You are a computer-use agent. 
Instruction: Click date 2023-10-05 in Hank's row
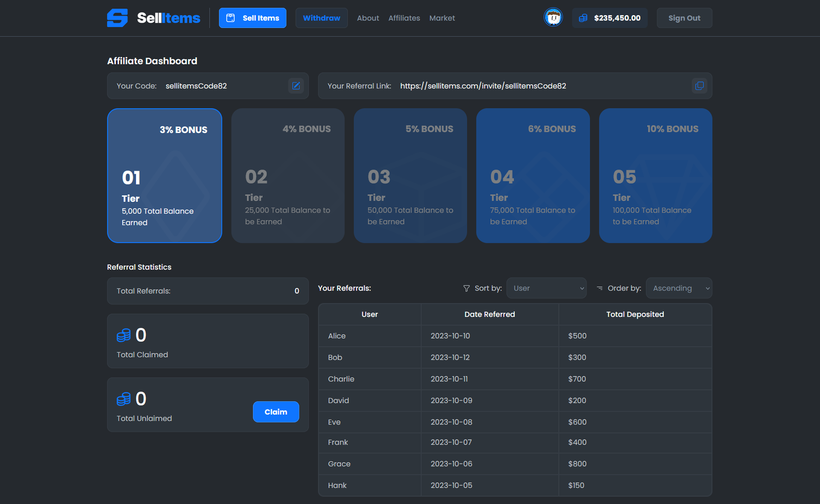[x=451, y=485]
